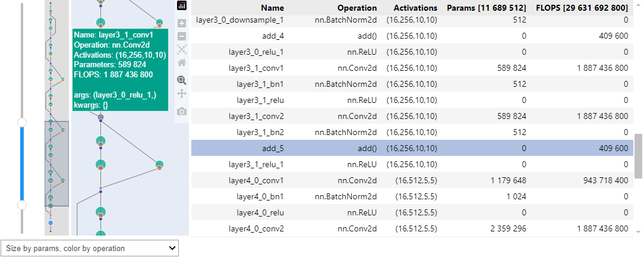Activate the pan tool
Screen dimensions: 644x257
click(x=182, y=93)
